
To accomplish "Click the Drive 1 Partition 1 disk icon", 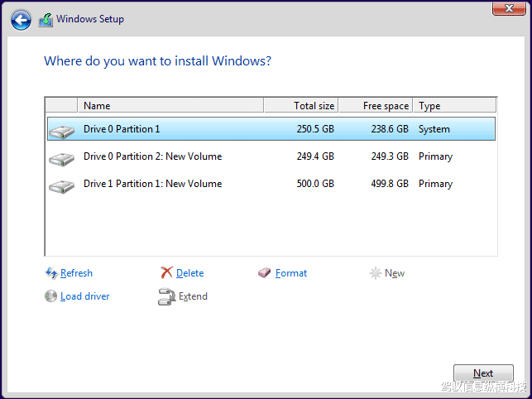I will 61,185.
